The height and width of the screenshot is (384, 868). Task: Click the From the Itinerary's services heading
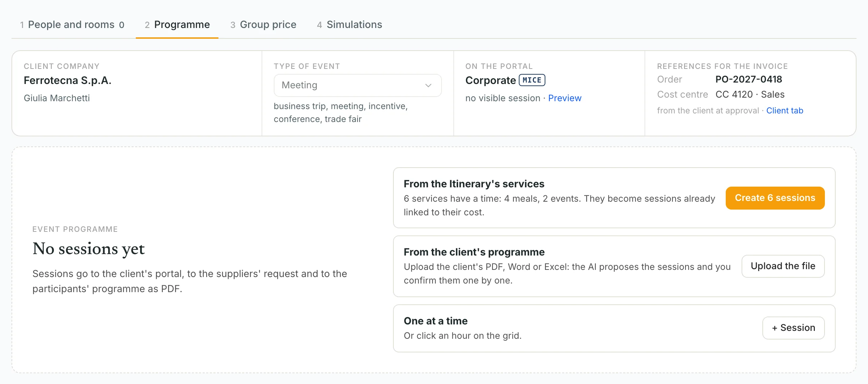[474, 184]
